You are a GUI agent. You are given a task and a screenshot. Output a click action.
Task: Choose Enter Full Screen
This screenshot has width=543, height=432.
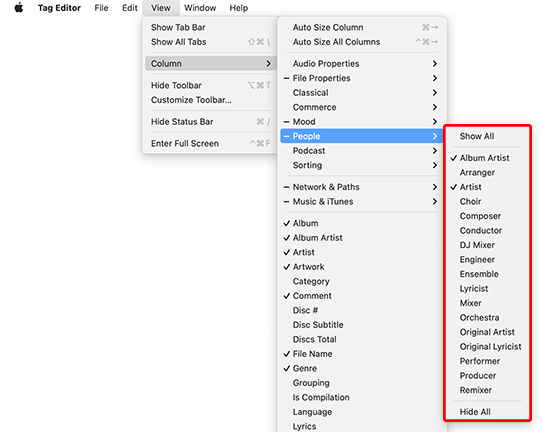211,143
